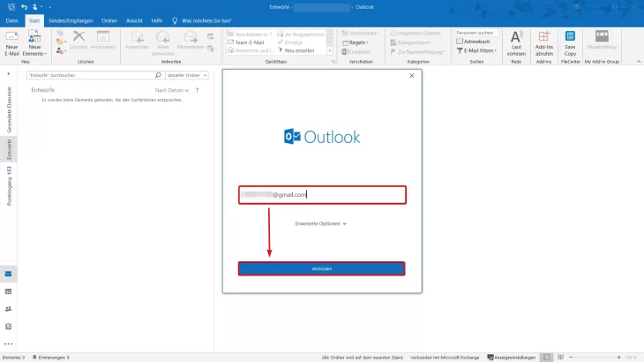This screenshot has height=362, width=644.
Task: Open the Datei menu tab
Action: [12, 19]
